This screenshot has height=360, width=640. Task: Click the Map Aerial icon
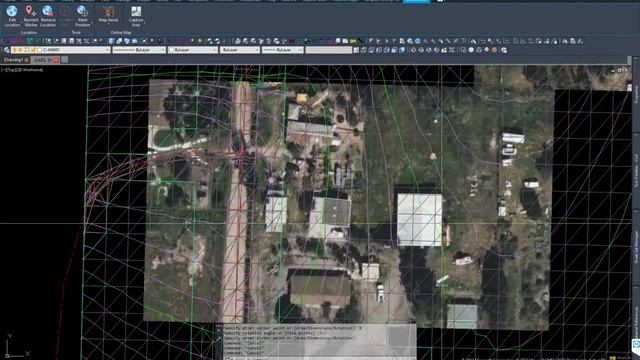coord(109,11)
